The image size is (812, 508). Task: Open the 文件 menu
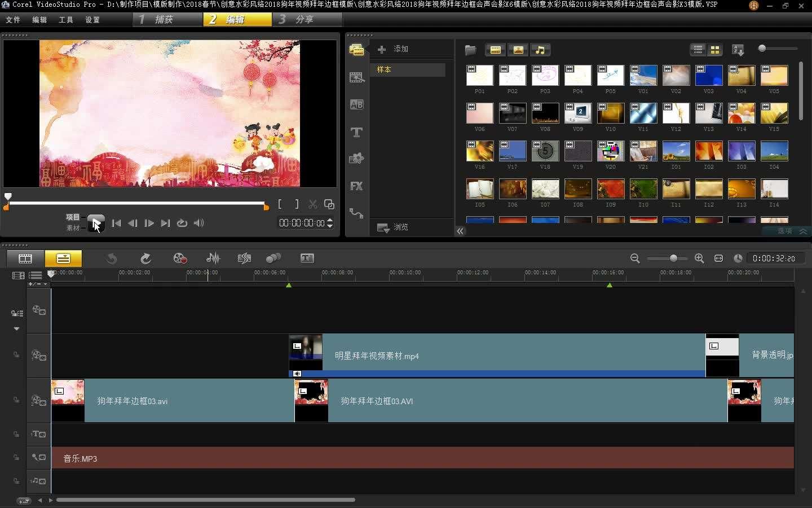point(13,20)
